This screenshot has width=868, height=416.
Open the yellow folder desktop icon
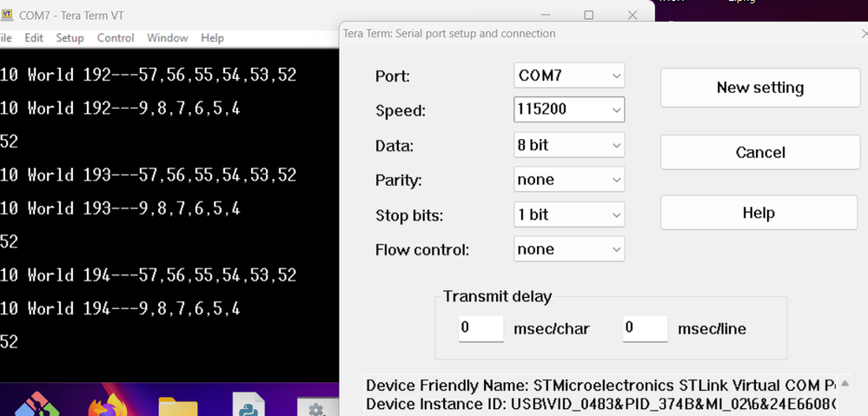177,406
